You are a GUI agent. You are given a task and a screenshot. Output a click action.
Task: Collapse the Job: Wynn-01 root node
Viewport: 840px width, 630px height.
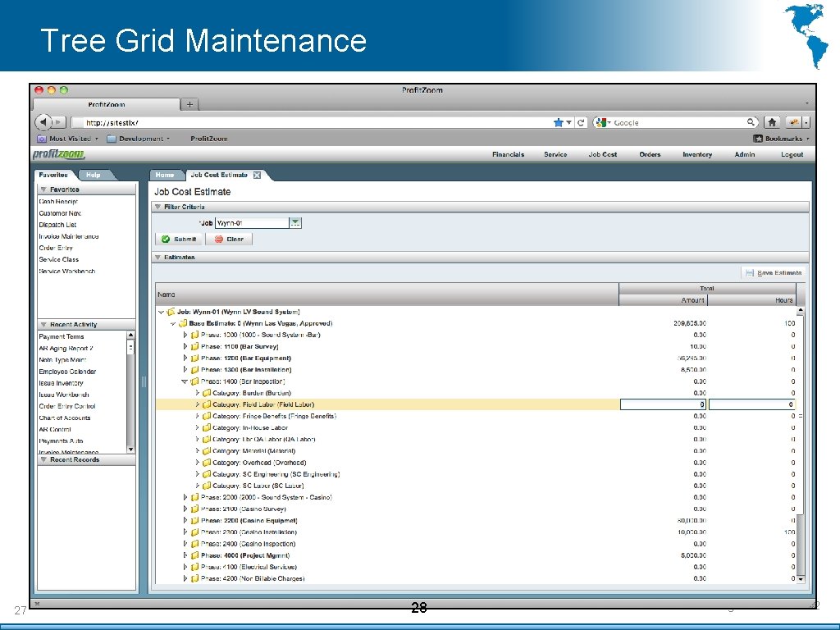point(162,312)
